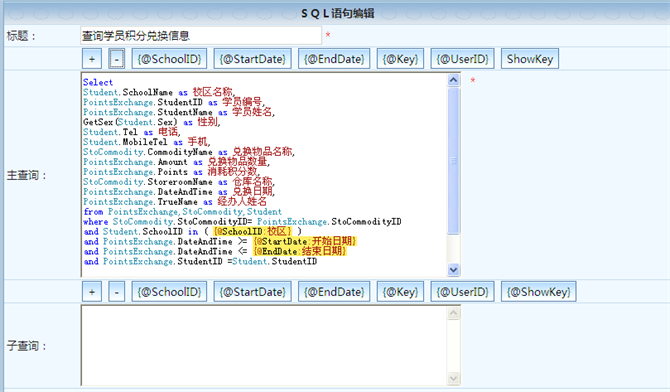Click the subquery scrollbar down arrow
Screen dimensions: 670x392
pyautogui.click(x=453, y=378)
